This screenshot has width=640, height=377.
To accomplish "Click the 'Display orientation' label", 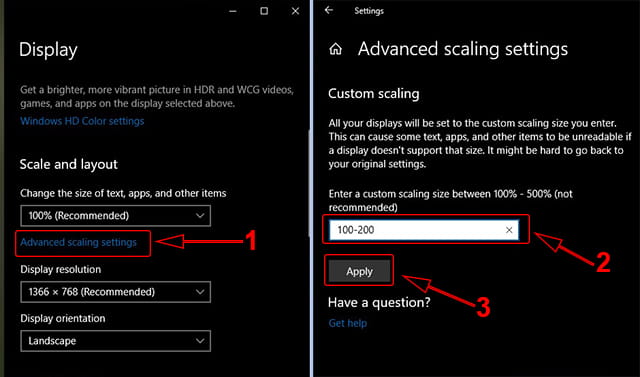I will point(63,318).
